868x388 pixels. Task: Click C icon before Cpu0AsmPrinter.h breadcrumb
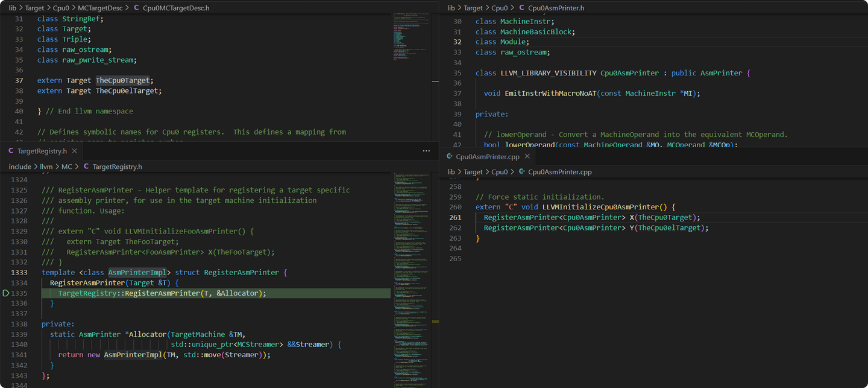[x=521, y=8]
